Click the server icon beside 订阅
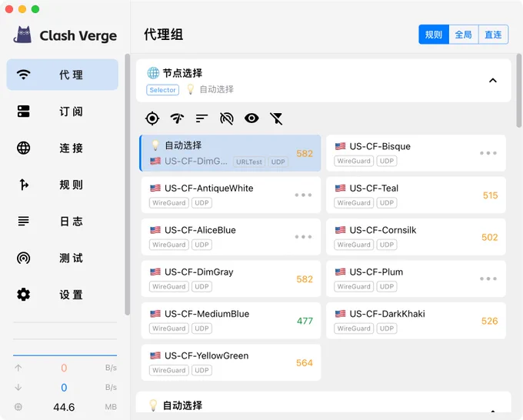Image resolution: width=523 pixels, height=420 pixels. [x=23, y=112]
